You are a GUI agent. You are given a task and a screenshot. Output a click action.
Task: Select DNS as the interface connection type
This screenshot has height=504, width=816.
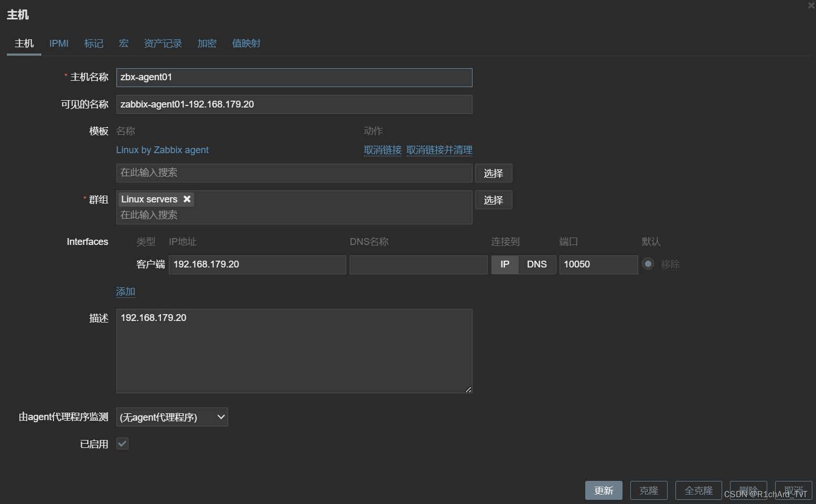click(536, 264)
